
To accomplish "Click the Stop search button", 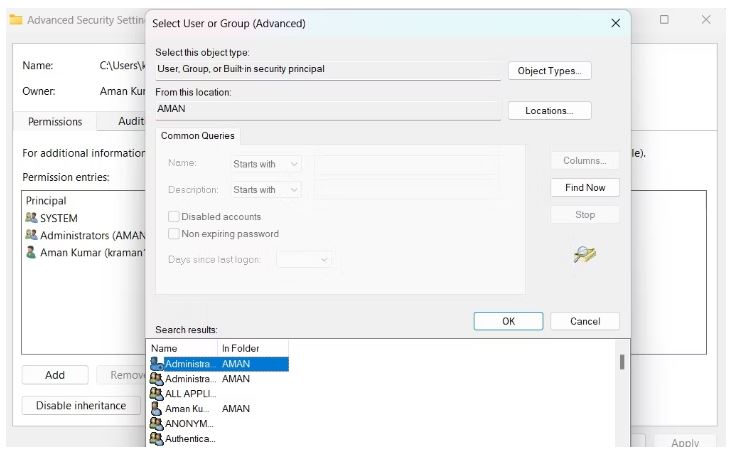I will (x=585, y=215).
